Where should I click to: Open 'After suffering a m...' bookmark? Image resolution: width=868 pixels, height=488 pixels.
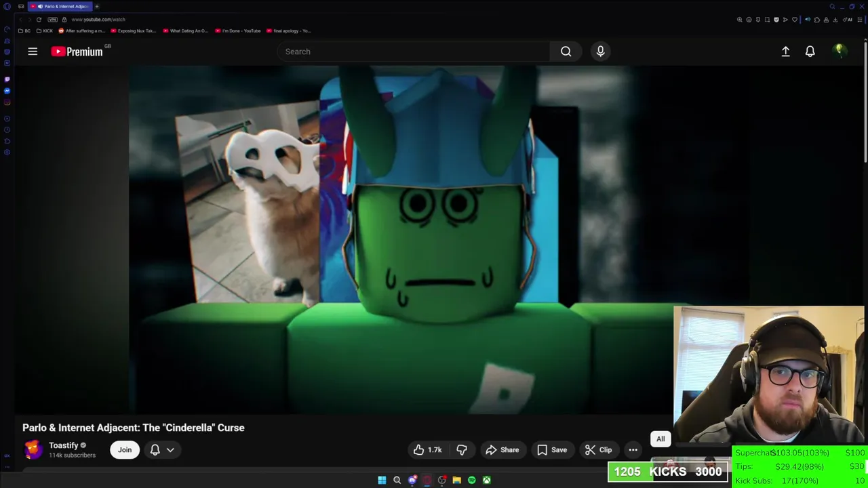click(82, 30)
